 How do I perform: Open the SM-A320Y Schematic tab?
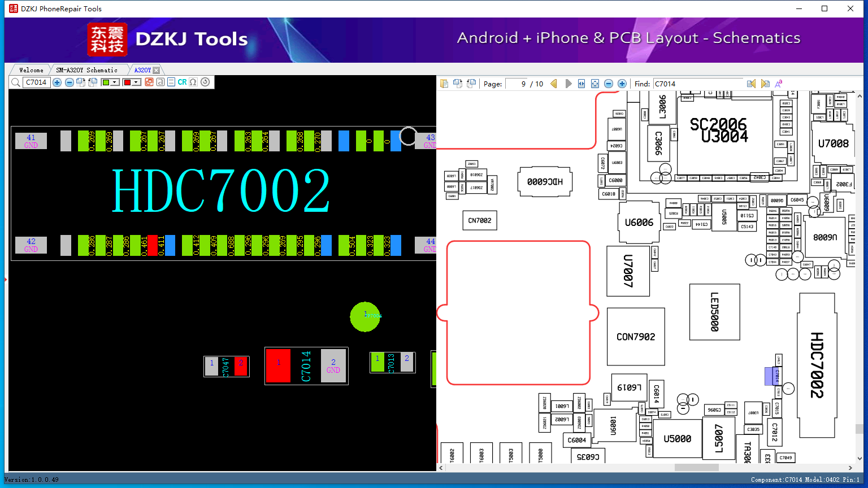click(x=87, y=70)
